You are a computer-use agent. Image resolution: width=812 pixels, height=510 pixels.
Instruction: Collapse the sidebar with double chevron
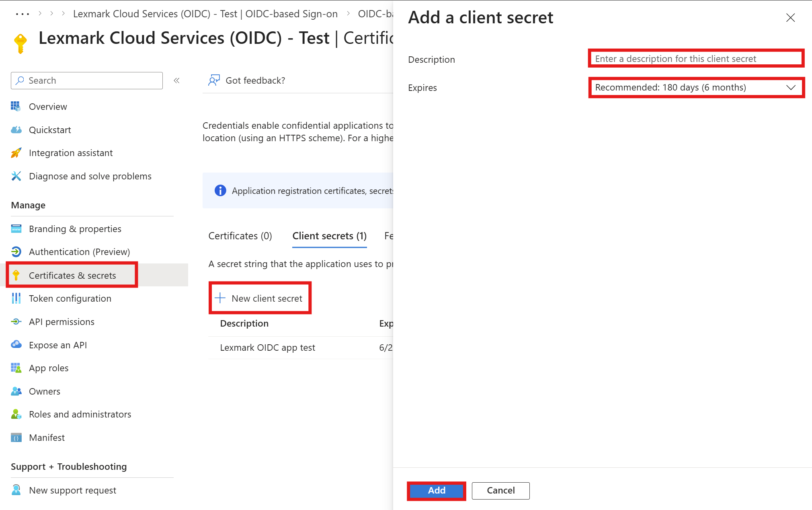pos(176,80)
